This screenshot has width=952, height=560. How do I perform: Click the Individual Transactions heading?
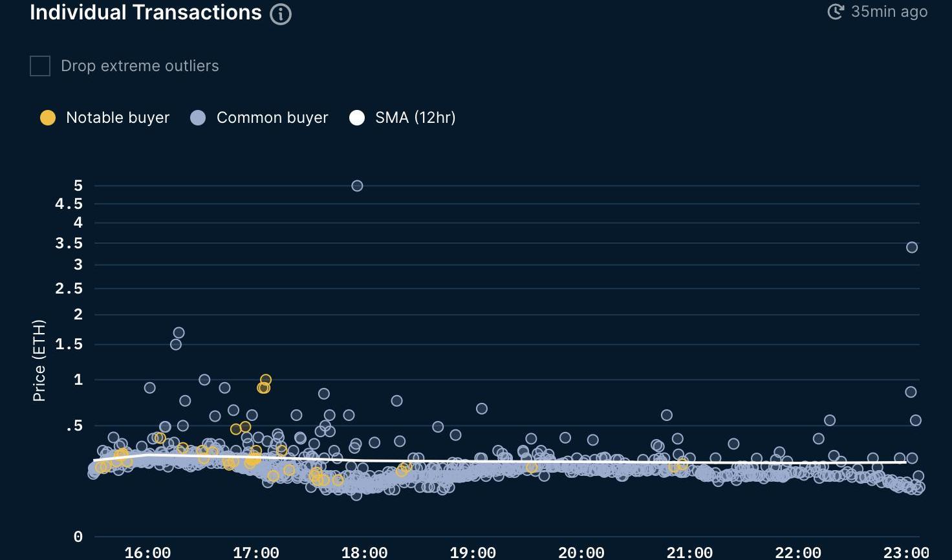[x=146, y=13]
